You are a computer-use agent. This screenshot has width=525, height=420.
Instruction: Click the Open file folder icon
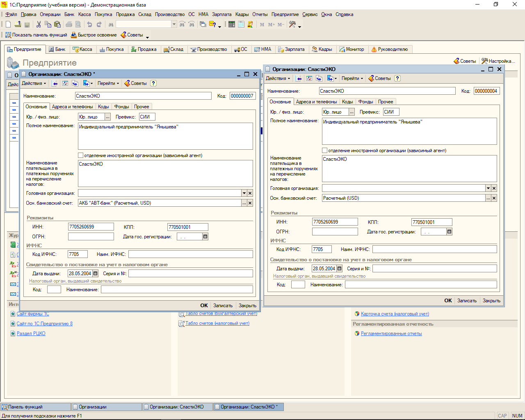pyautogui.click(x=18, y=25)
